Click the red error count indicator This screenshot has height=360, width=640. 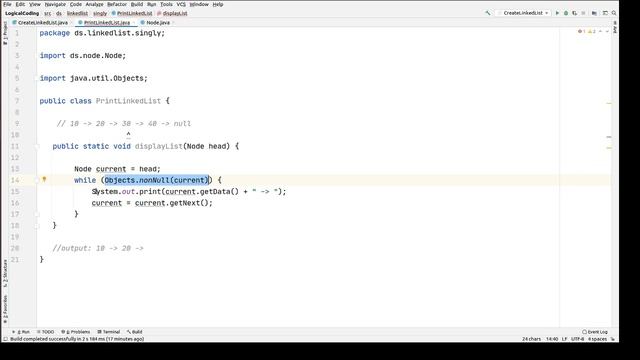click(582, 31)
